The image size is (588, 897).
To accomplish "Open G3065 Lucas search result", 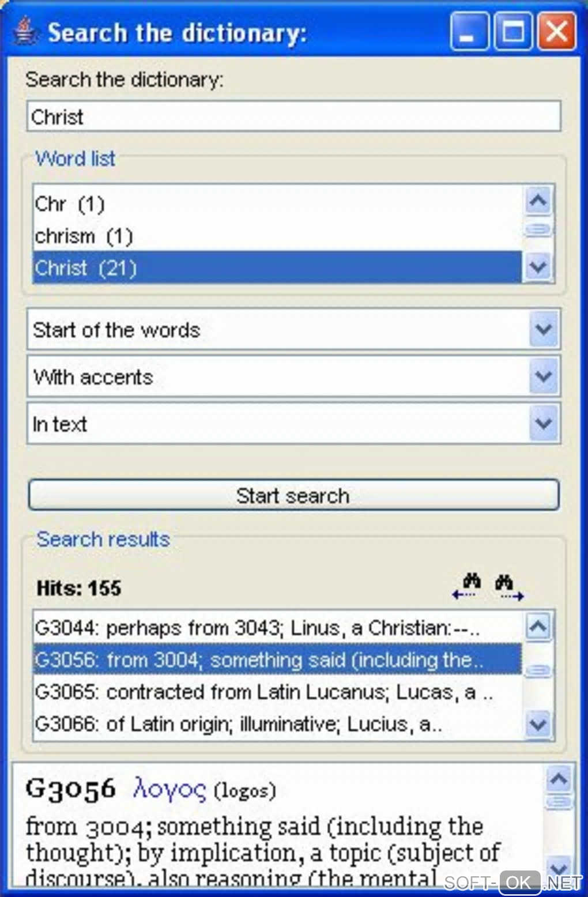I will pos(263,692).
